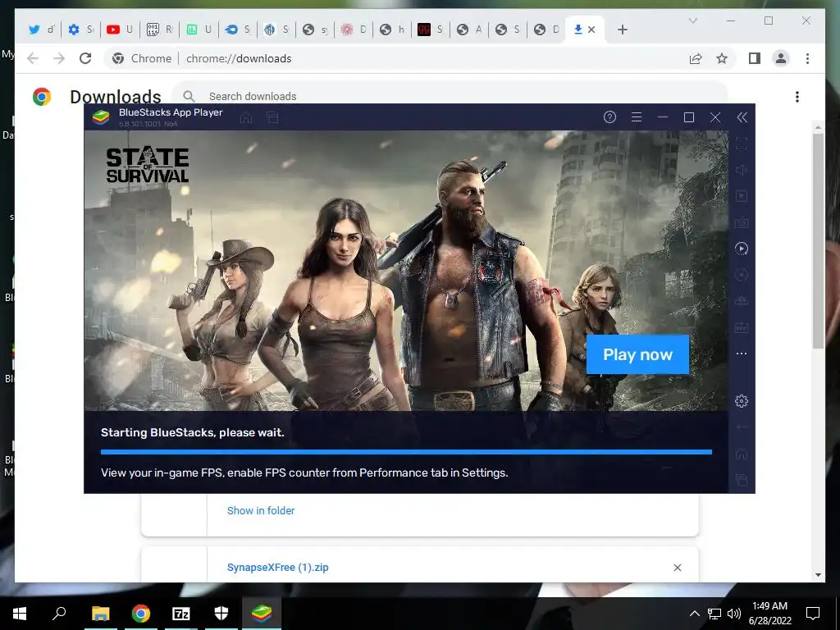Click scrollbar down arrow on downloads page
Image resolution: width=840 pixels, height=630 pixels.
[818, 575]
